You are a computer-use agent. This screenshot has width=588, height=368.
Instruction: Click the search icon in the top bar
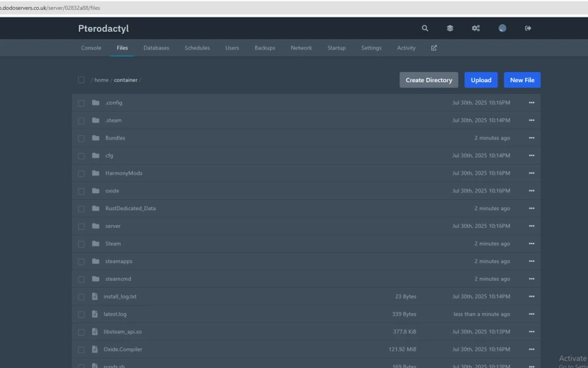click(425, 28)
